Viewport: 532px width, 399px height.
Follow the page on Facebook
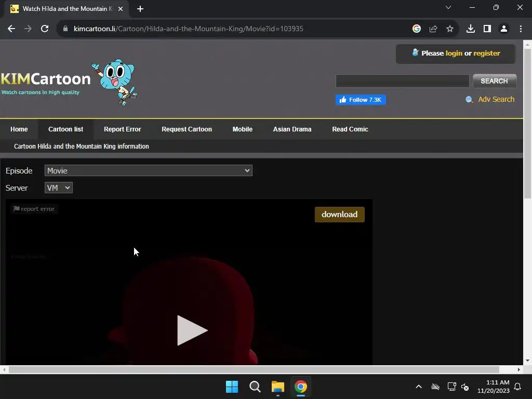(361, 100)
